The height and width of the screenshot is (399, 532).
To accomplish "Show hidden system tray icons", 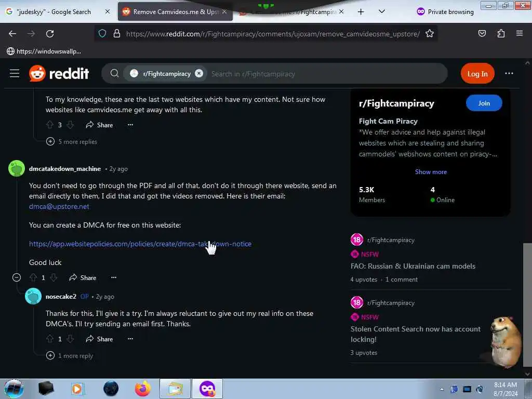I will point(442,389).
